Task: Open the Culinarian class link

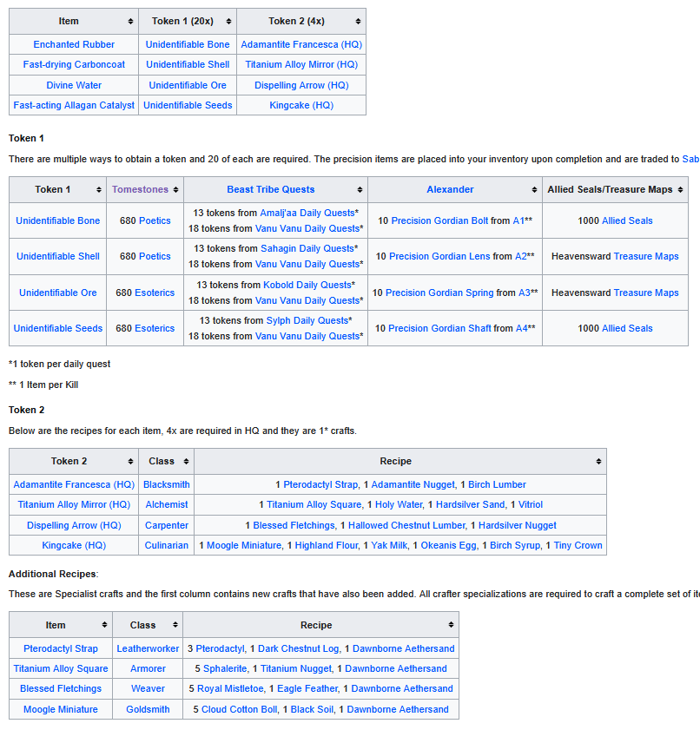Action: 166,546
